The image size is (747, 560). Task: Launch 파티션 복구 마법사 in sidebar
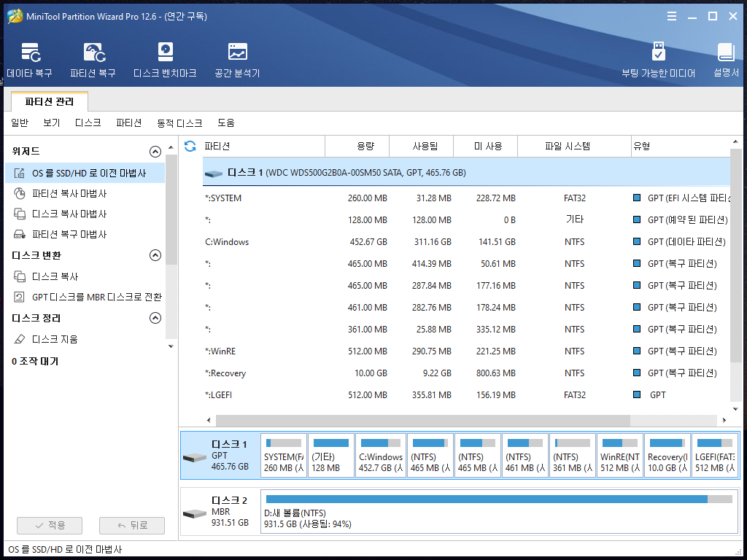69,234
